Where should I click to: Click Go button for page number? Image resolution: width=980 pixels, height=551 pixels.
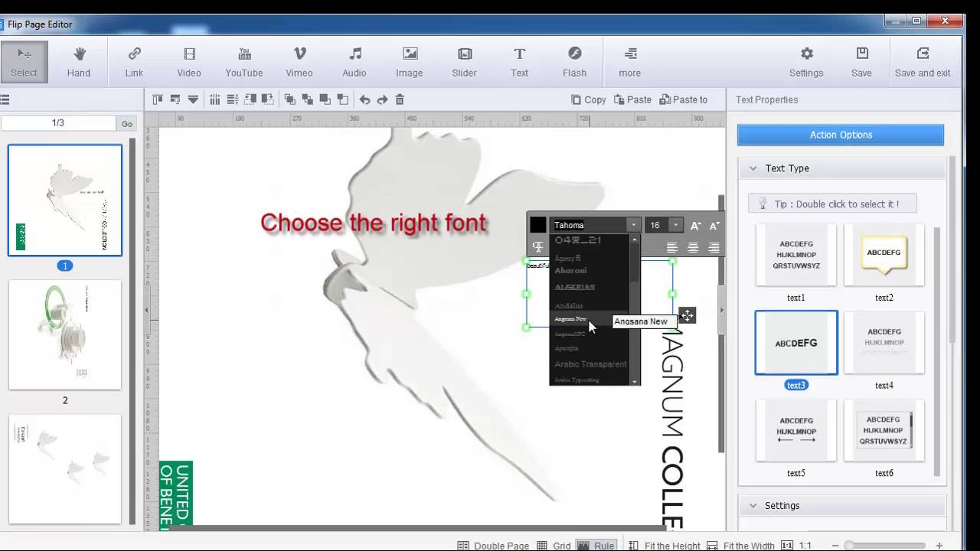tap(127, 123)
